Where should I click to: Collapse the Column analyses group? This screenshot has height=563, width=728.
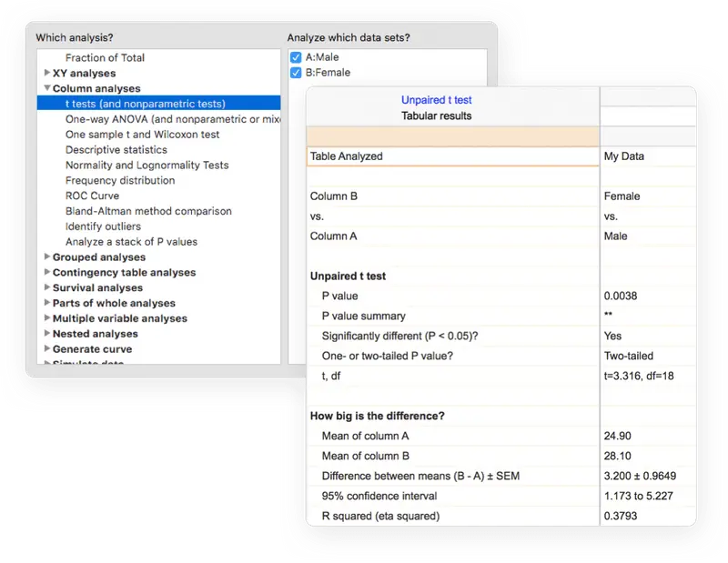47,88
